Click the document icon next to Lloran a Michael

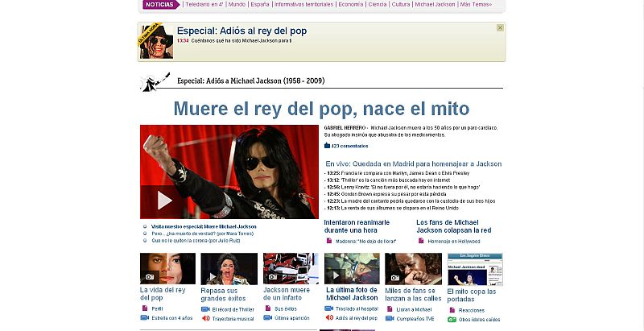[x=390, y=309]
